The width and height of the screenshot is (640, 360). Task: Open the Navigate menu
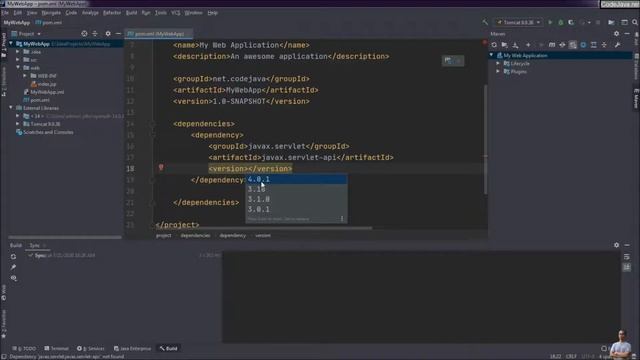pos(51,13)
